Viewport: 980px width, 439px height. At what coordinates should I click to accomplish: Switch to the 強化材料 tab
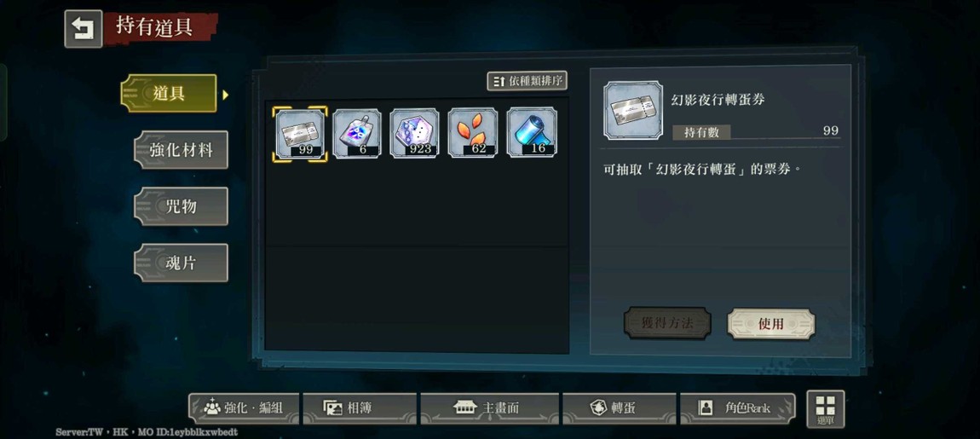pyautogui.click(x=182, y=150)
